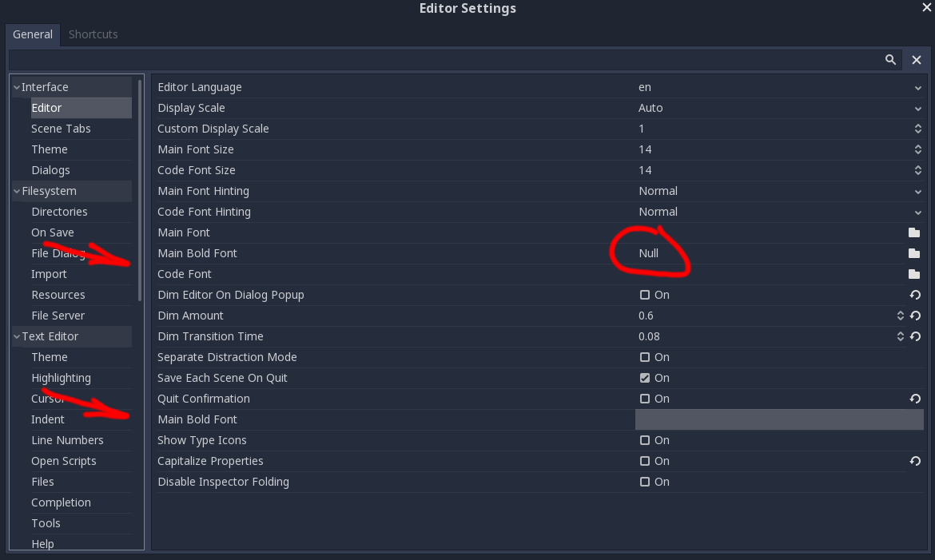Select Directories under Filesystem

coord(60,212)
